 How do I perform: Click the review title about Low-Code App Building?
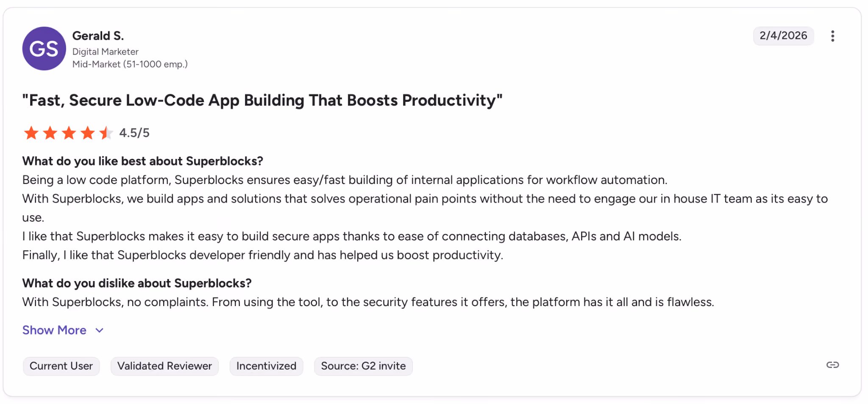(262, 100)
